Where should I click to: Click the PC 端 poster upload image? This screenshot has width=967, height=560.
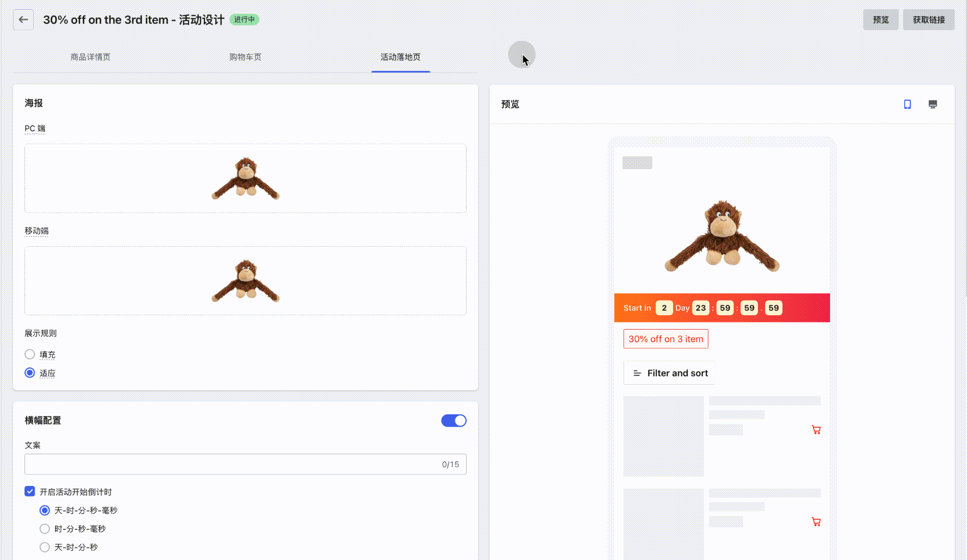(245, 178)
